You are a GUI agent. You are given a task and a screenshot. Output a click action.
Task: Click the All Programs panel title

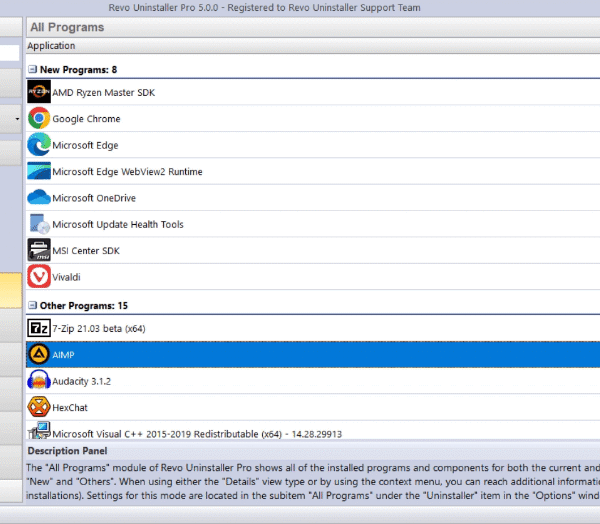pos(67,27)
